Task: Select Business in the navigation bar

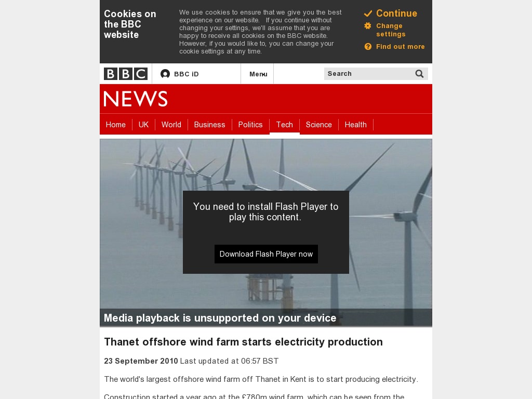Action: tap(210, 125)
